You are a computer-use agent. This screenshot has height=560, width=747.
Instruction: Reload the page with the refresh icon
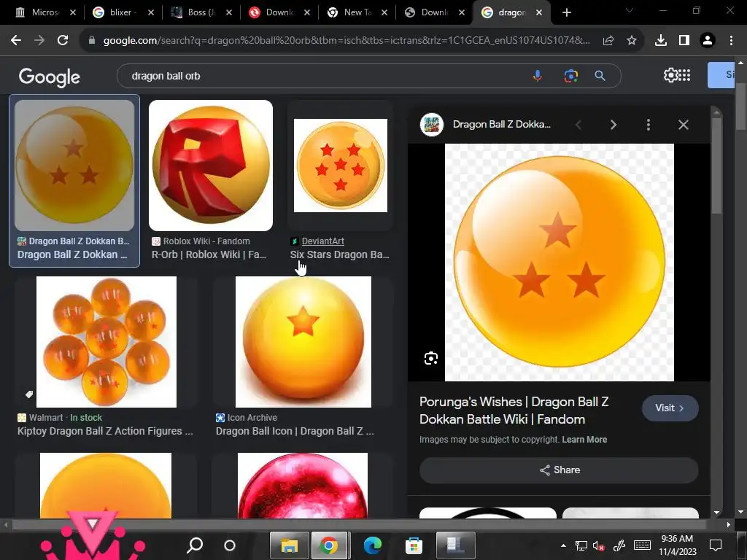point(63,41)
